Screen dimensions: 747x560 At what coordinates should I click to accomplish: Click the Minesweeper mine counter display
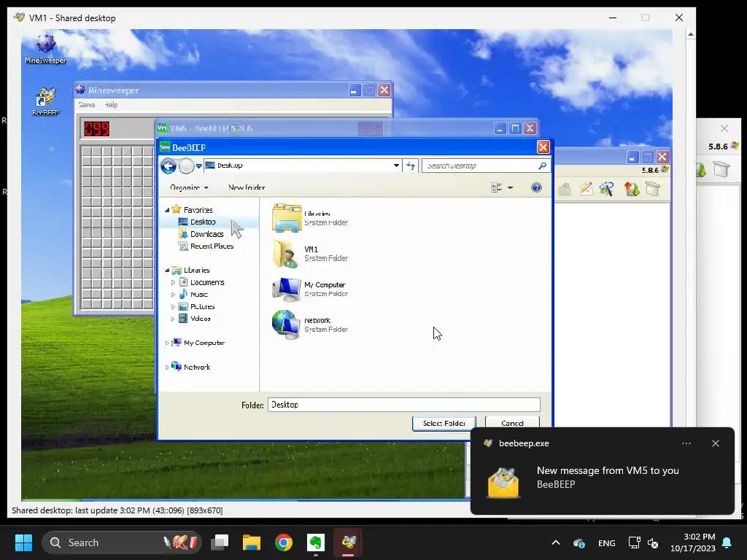tap(97, 128)
